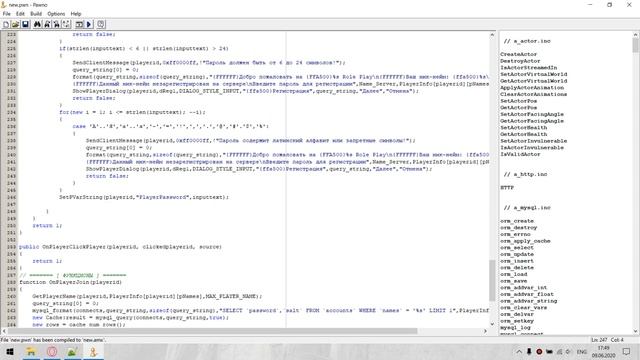Open the Help menu
Screen dimensions: 640x360
pyautogui.click(x=76, y=14)
